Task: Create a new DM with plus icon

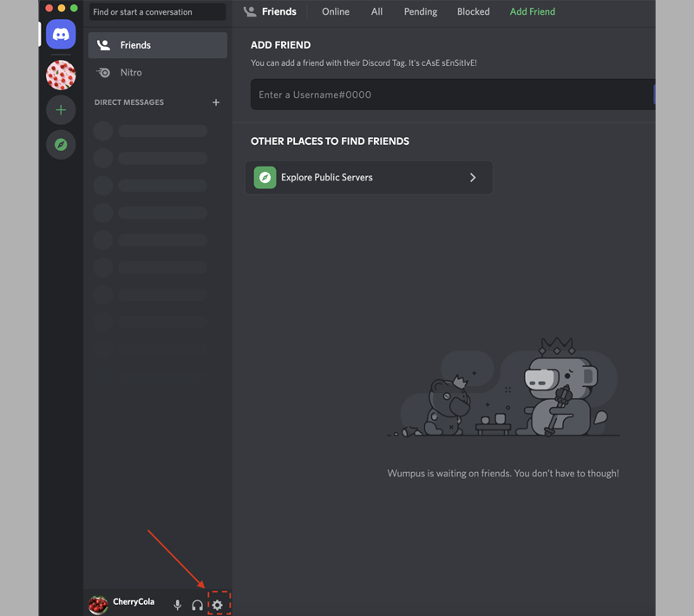Action: tap(216, 102)
